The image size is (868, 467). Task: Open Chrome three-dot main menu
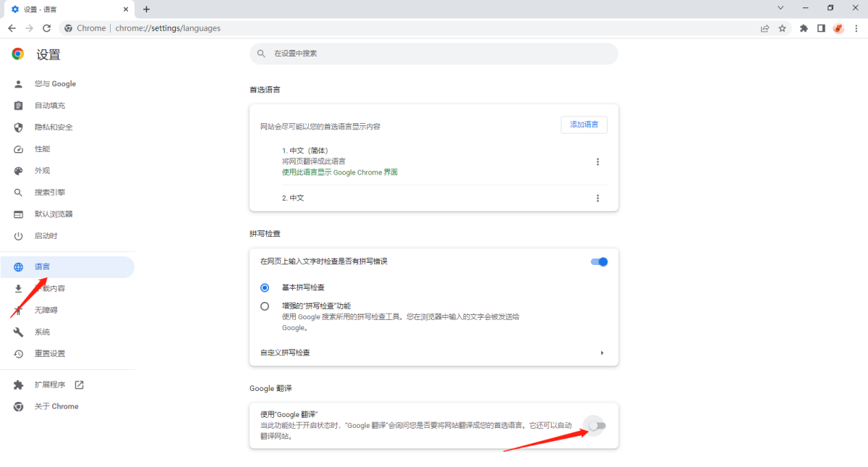tap(856, 28)
